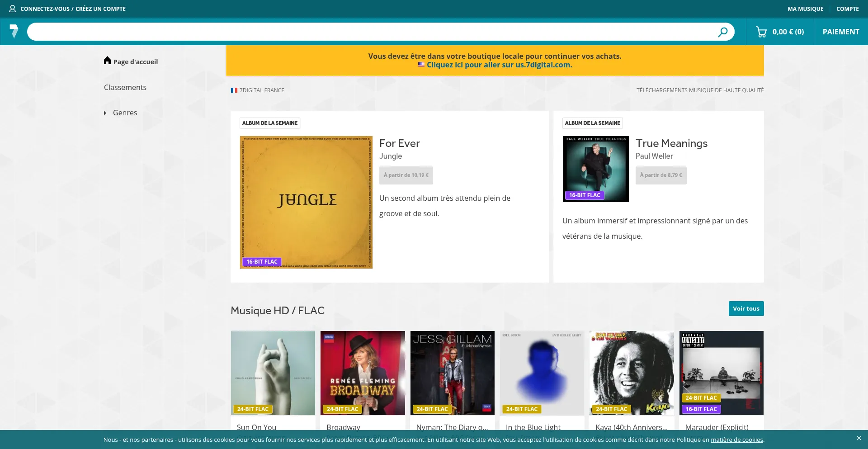This screenshot has width=868, height=449.
Task: Click the Marauder (Explicit) title
Action: pyautogui.click(x=717, y=427)
